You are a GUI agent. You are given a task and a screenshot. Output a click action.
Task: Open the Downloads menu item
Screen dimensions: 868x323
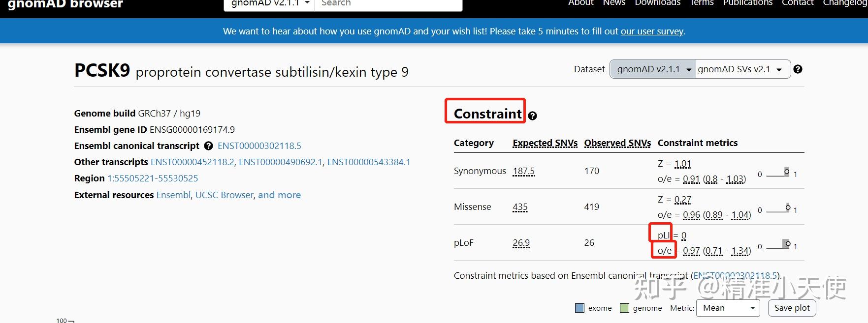[x=657, y=3]
